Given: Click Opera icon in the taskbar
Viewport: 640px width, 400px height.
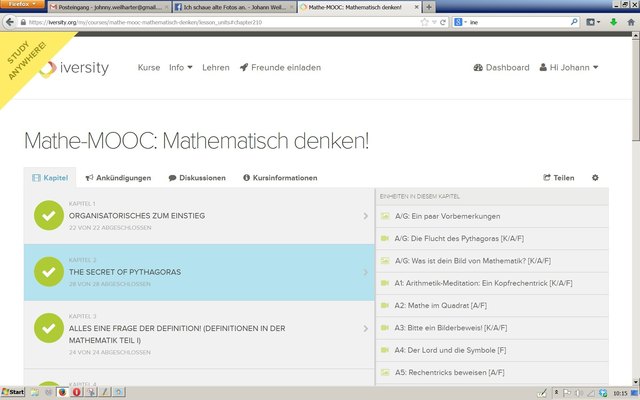Looking at the screenshot, I should (x=76, y=393).
